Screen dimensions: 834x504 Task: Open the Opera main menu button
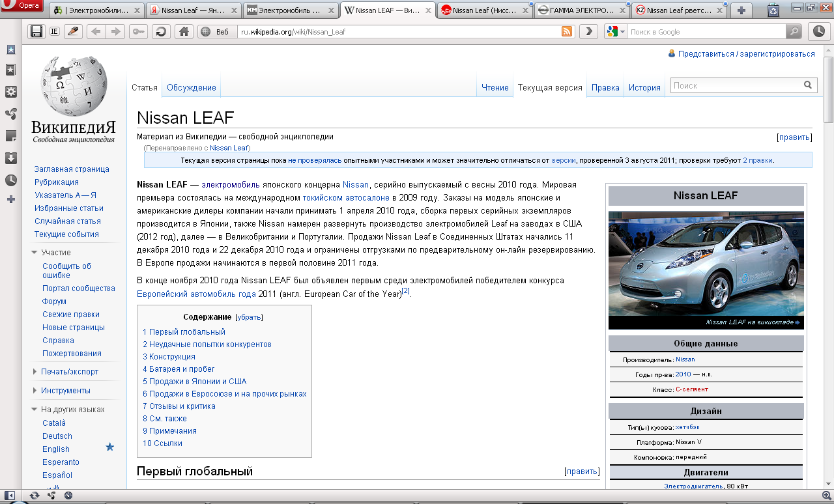click(x=22, y=5)
